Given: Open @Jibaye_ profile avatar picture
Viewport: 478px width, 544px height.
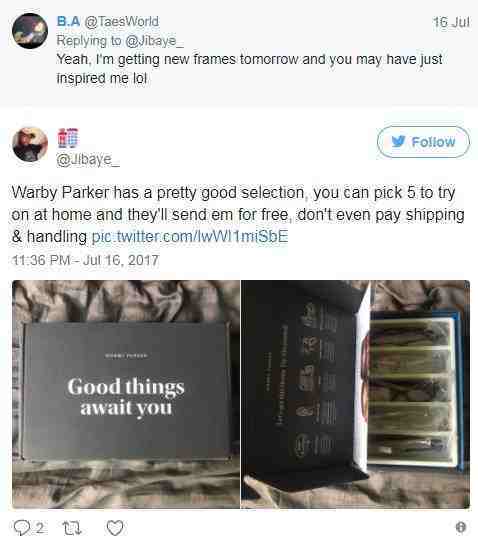Looking at the screenshot, I should [30, 144].
